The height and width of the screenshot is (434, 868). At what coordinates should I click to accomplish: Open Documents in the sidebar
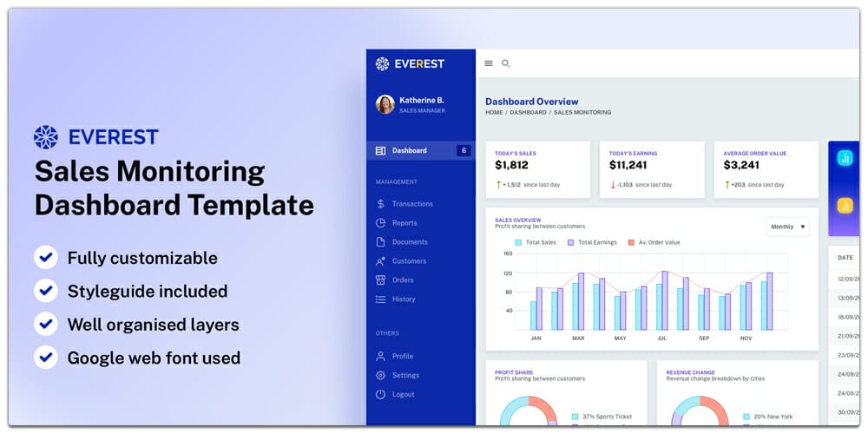410,242
